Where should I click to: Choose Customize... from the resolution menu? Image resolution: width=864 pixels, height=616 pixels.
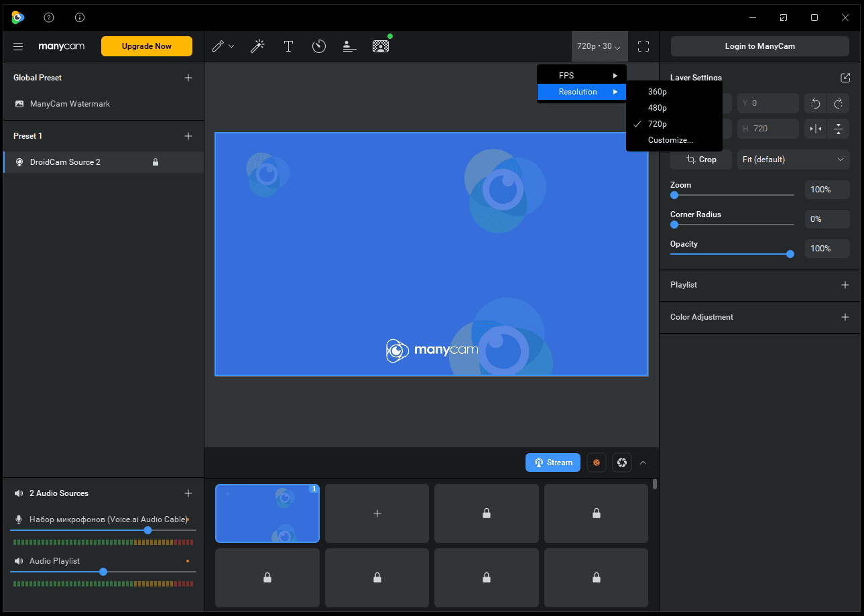(670, 140)
